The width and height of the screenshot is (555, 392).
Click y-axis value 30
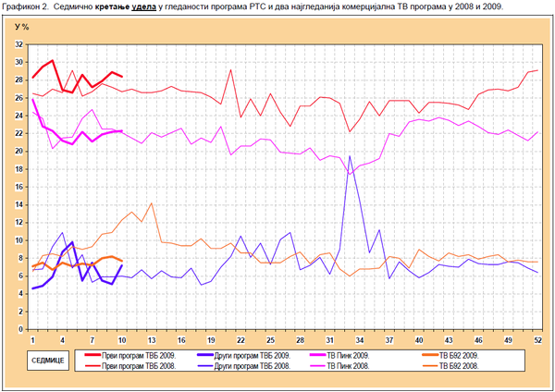pos(18,62)
